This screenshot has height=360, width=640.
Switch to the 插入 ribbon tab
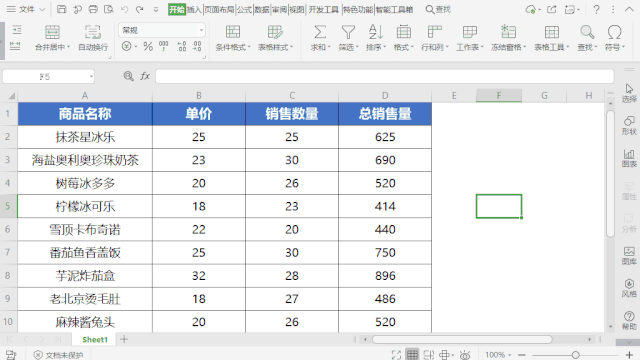click(x=194, y=9)
